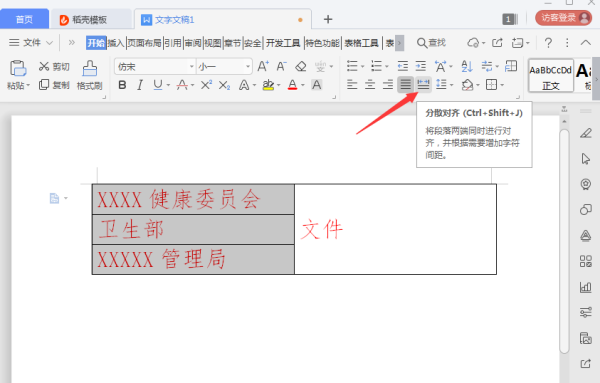Switch to the 插入 tab
Image resolution: width=600 pixels, height=383 pixels.
coord(116,43)
